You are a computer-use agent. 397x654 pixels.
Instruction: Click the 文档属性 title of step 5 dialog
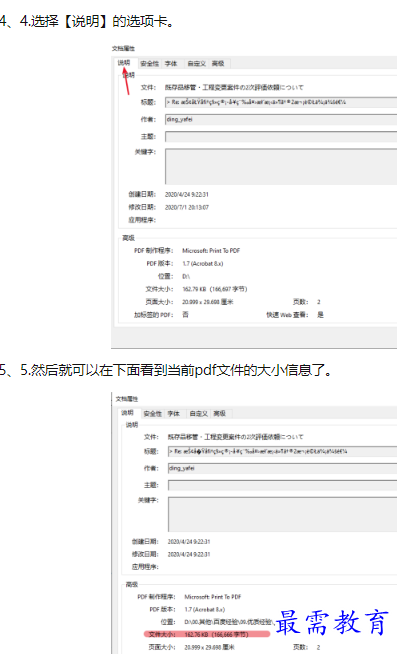127,399
